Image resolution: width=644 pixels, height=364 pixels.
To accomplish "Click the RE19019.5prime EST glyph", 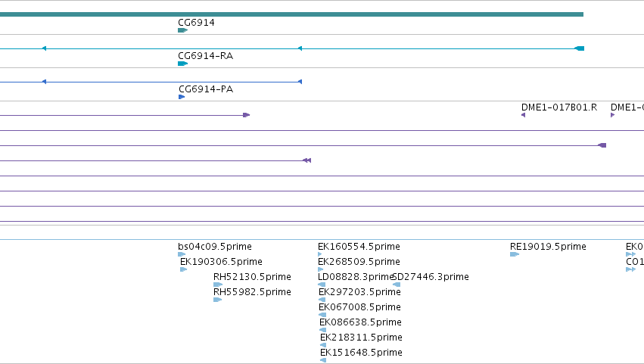I will (515, 254).
